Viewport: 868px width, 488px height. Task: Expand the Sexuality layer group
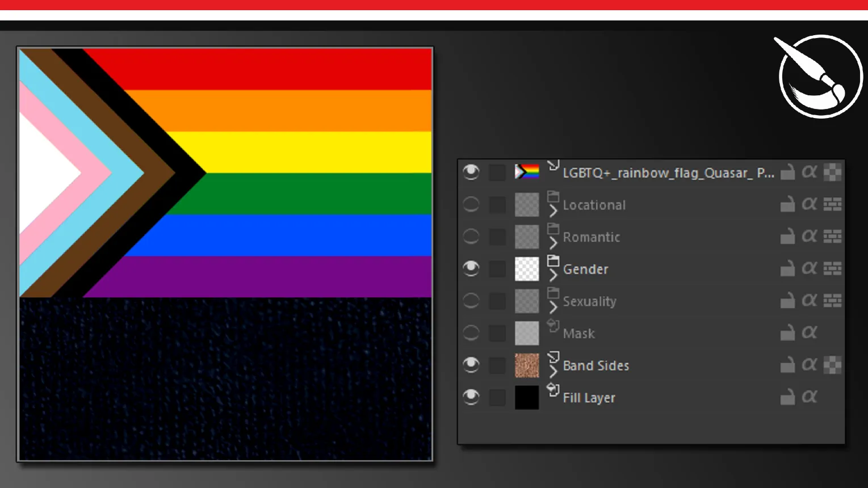coord(553,308)
